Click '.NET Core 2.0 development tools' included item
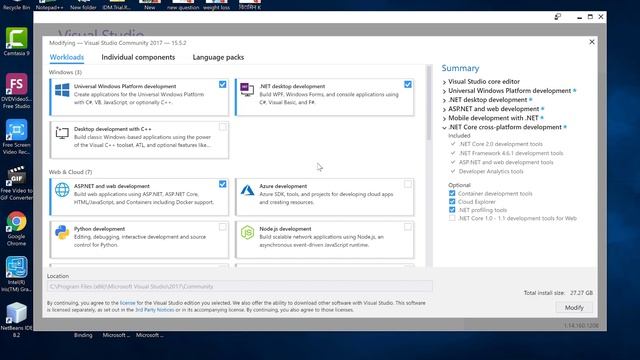The image size is (640, 360). 500,144
